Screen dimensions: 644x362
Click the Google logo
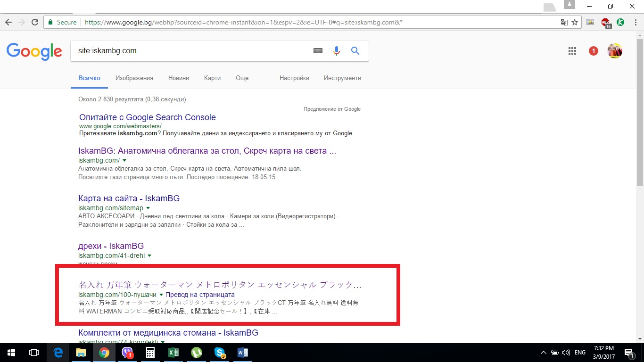(34, 51)
